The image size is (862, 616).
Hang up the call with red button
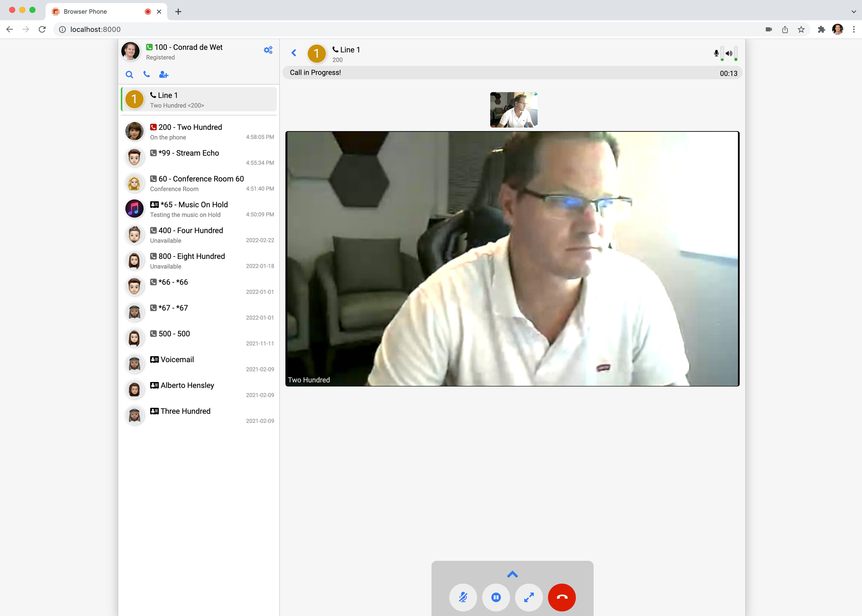(562, 597)
